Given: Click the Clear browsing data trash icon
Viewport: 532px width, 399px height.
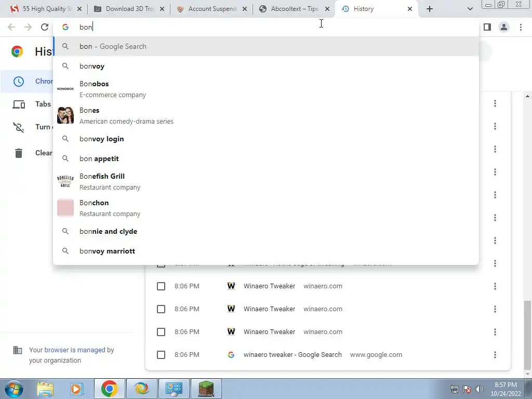Looking at the screenshot, I should pos(19,153).
